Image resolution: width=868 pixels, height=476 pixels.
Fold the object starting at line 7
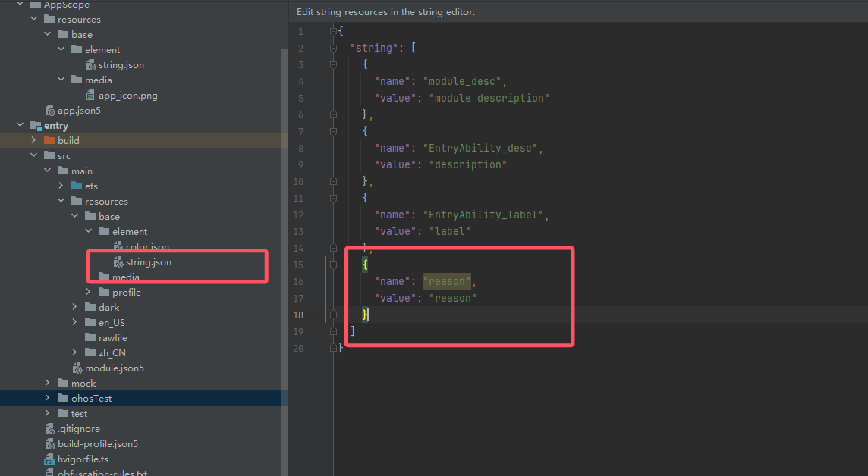(x=333, y=131)
